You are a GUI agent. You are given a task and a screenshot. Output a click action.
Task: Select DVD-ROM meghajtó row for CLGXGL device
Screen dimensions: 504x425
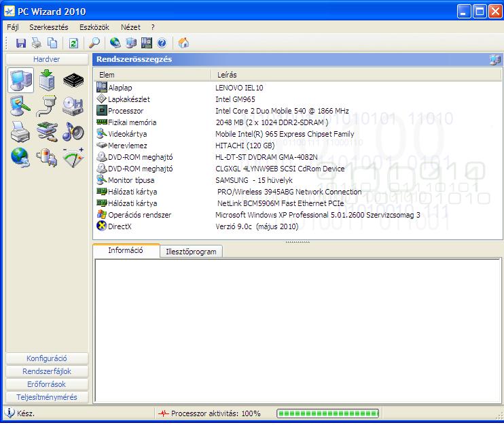(x=298, y=169)
